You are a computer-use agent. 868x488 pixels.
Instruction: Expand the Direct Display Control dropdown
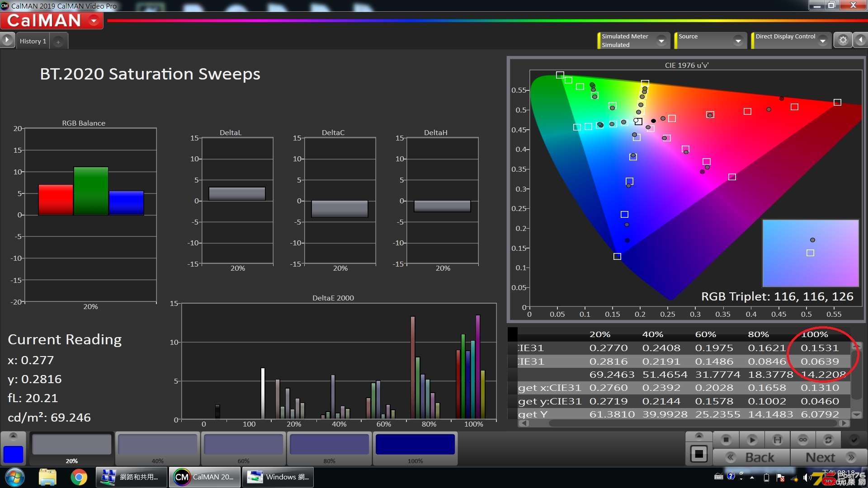(x=823, y=41)
